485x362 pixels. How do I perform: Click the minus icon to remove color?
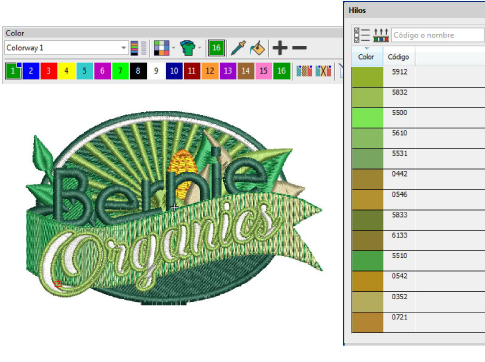click(x=299, y=48)
